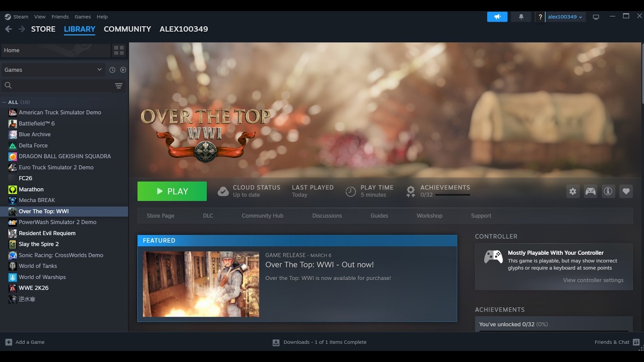Show ready-to-play games filter icon
Screen dimensions: 644x362
point(123,70)
